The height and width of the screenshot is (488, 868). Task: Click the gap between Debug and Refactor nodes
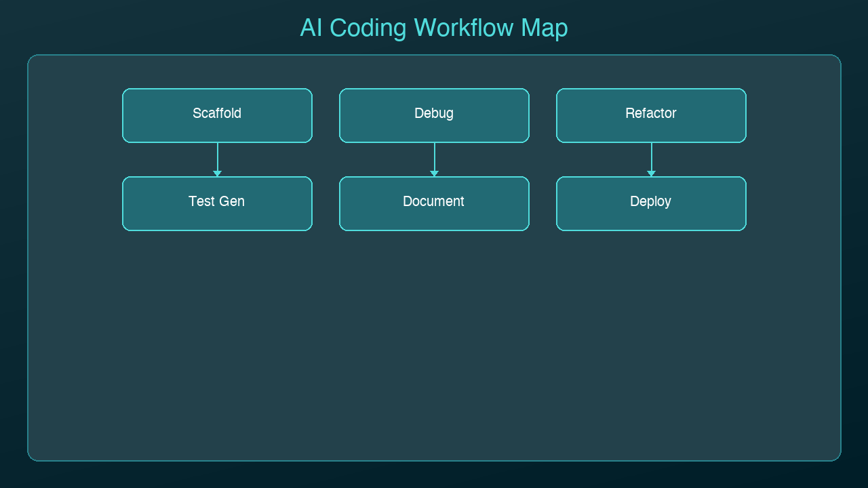[x=542, y=115]
